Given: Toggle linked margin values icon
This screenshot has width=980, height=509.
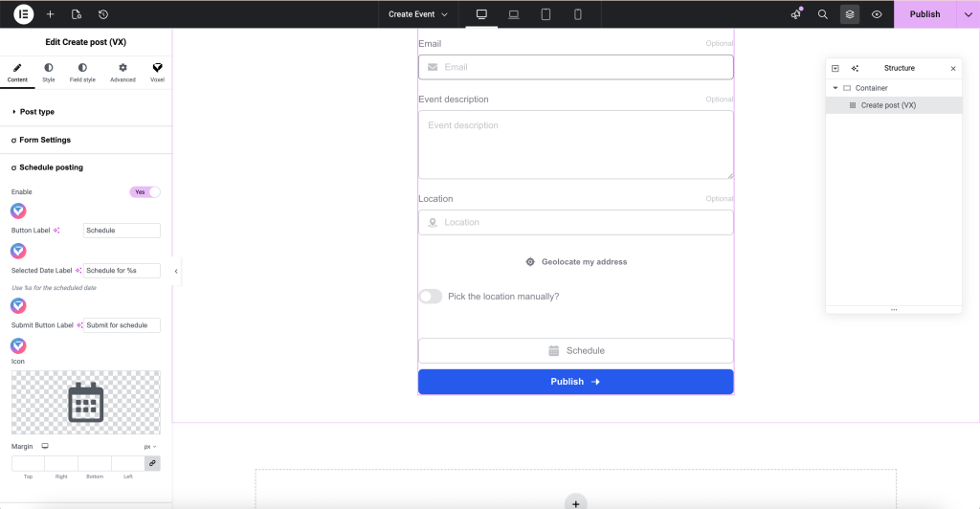Looking at the screenshot, I should pos(152,463).
